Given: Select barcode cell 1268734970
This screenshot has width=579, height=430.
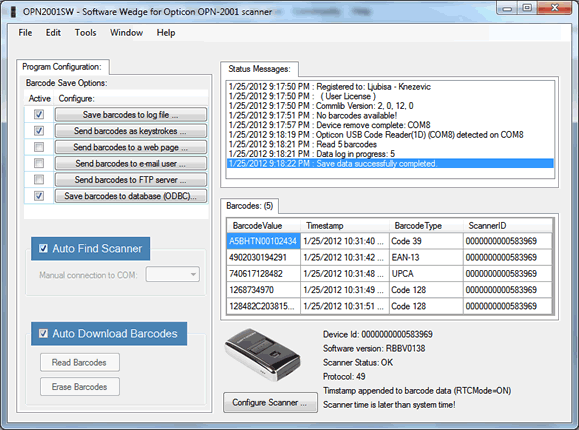Looking at the screenshot, I should click(x=263, y=290).
